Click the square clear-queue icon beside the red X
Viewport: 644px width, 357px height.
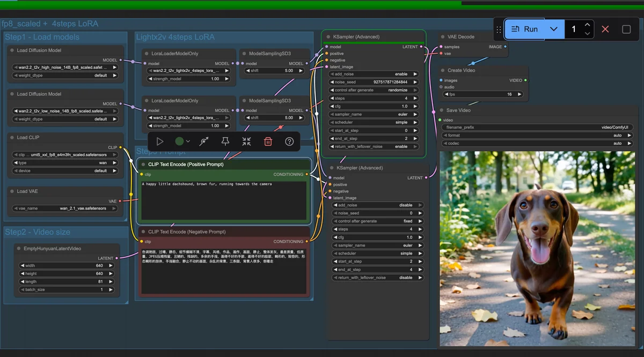click(626, 29)
